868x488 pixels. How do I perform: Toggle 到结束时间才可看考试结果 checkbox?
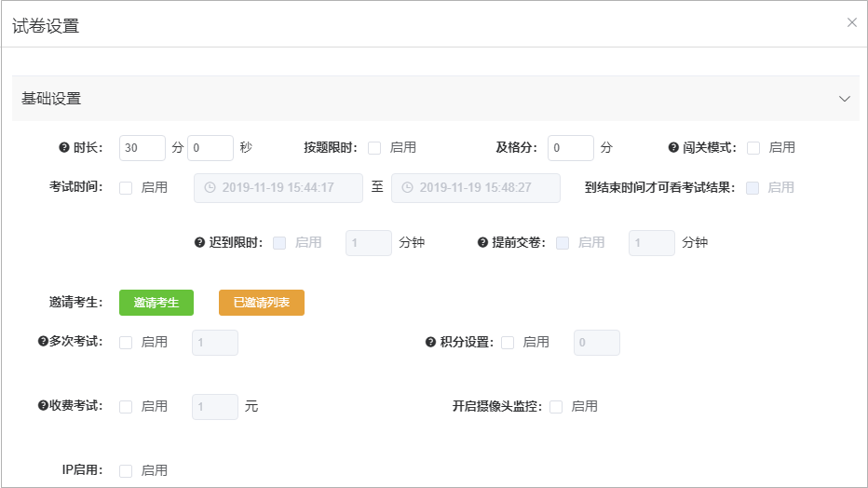point(753,187)
